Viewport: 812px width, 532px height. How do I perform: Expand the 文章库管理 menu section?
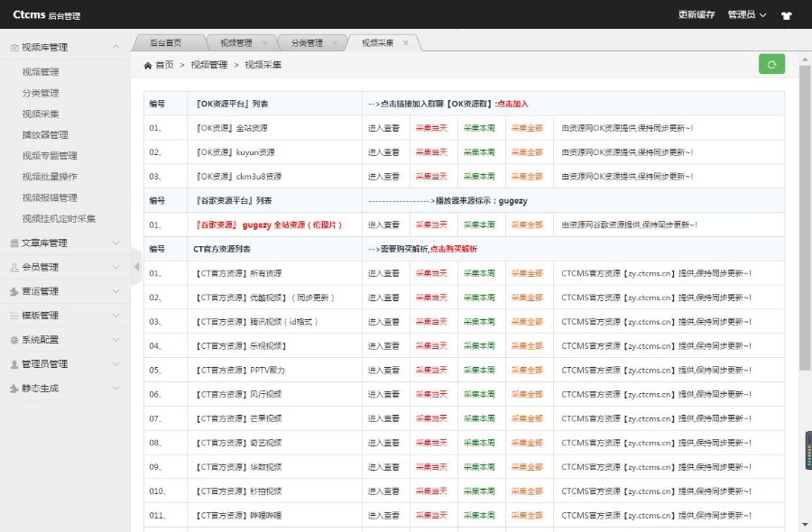pyautogui.click(x=116, y=243)
